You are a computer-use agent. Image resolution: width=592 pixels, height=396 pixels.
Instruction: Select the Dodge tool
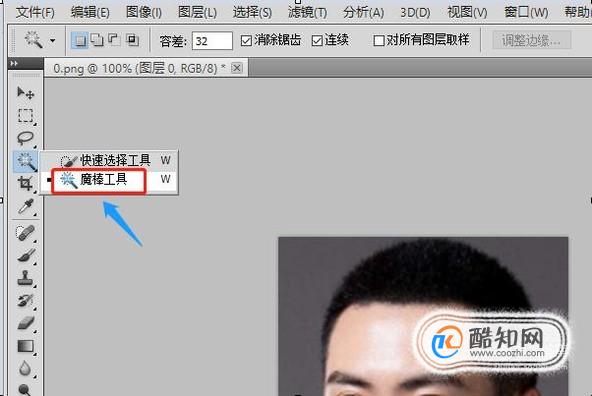click(25, 389)
